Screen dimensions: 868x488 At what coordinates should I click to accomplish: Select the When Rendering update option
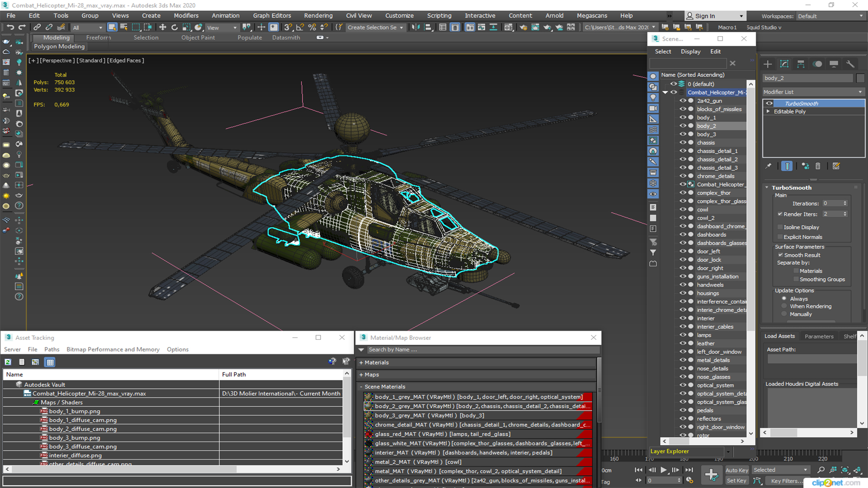pos(784,306)
